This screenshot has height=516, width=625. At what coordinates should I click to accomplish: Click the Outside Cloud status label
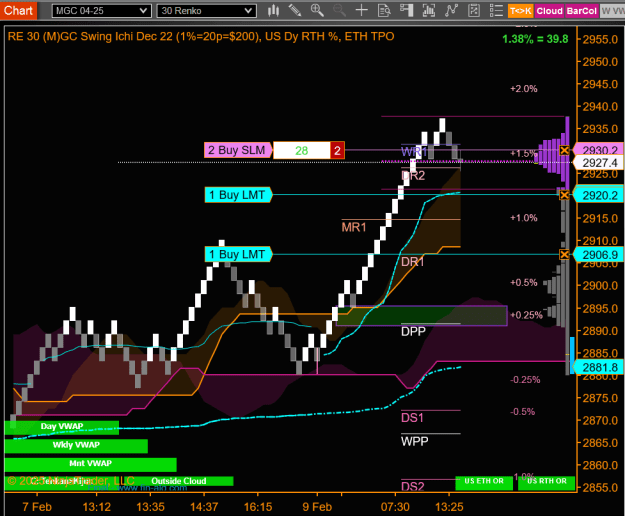(x=179, y=481)
